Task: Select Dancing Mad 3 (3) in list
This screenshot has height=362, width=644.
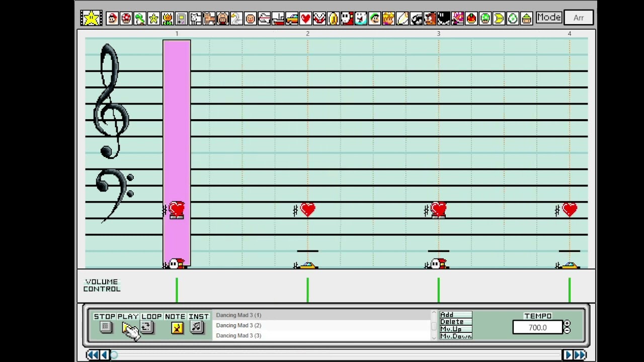Action: [x=322, y=335]
